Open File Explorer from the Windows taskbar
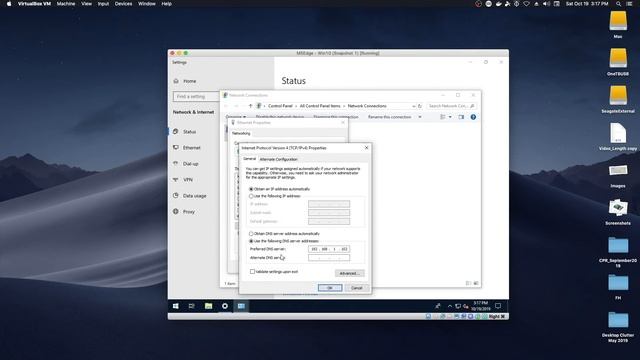This screenshot has width=640, height=360. click(x=209, y=306)
